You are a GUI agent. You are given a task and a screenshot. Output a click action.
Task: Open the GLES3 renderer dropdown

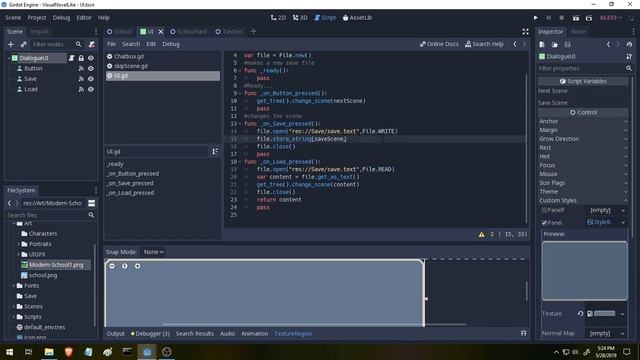[611, 18]
